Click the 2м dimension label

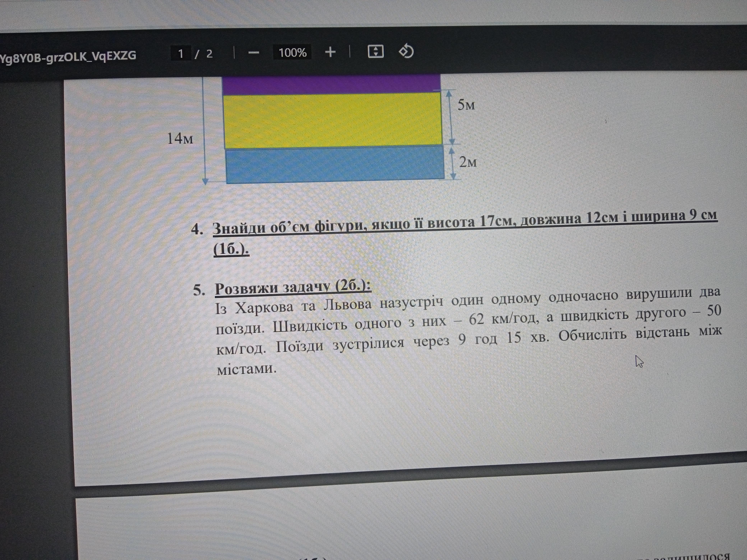click(x=468, y=162)
